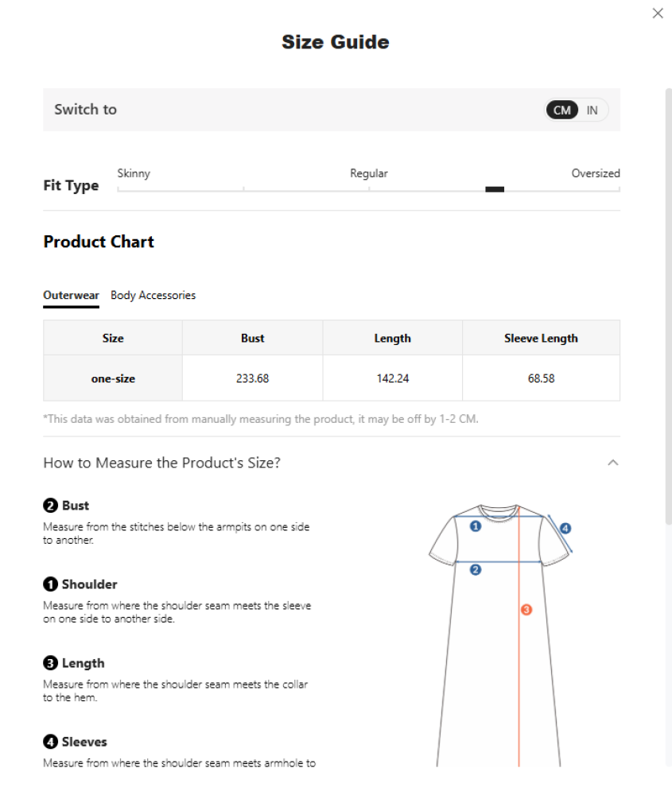Click the Size Guide title
The height and width of the screenshot is (795, 672).
tap(336, 42)
